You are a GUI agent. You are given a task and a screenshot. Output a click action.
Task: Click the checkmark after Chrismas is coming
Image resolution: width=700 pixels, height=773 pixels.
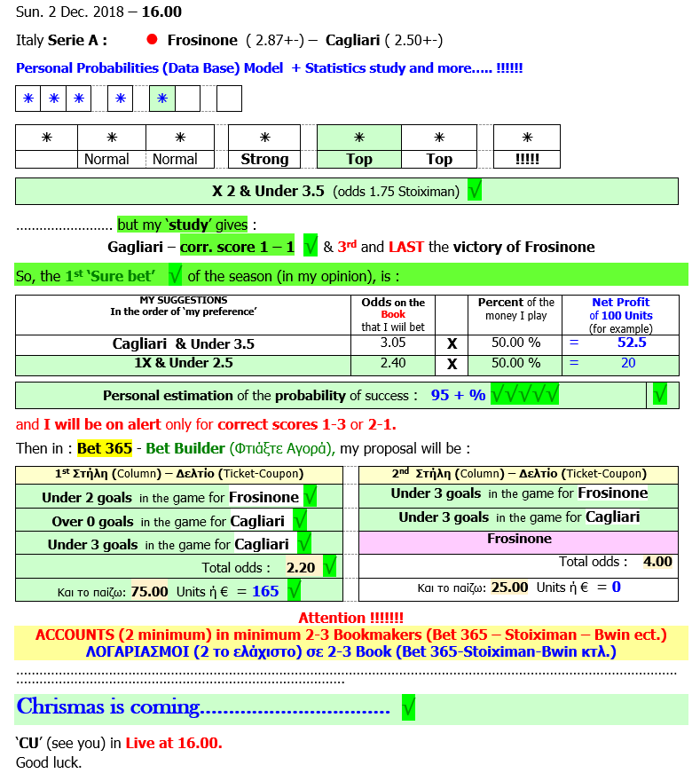(x=408, y=707)
